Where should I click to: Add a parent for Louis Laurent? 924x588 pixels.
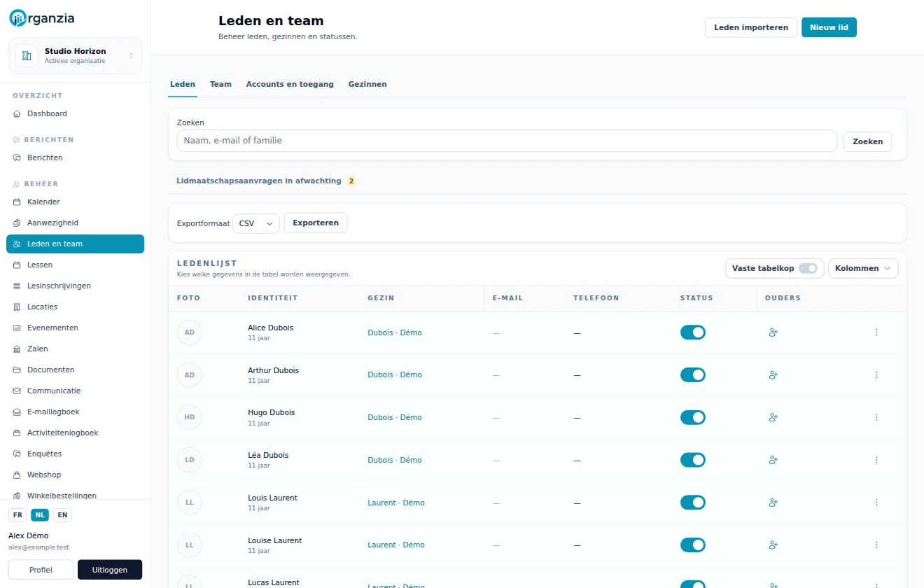pos(773,503)
